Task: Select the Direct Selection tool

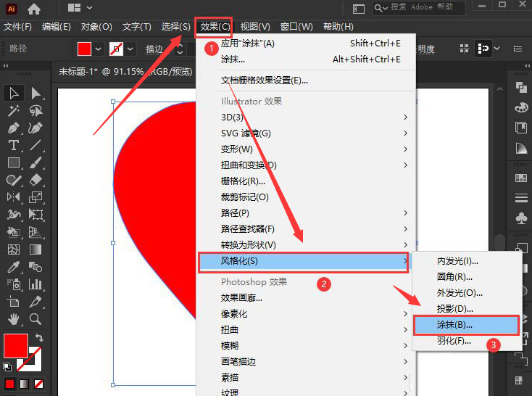Action: click(x=36, y=93)
